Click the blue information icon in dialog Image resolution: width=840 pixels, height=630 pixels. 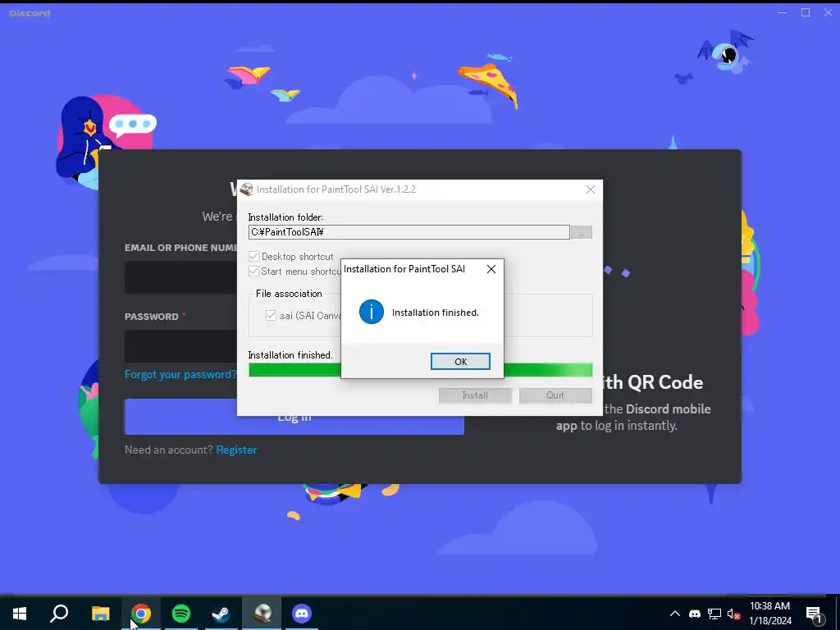372,312
